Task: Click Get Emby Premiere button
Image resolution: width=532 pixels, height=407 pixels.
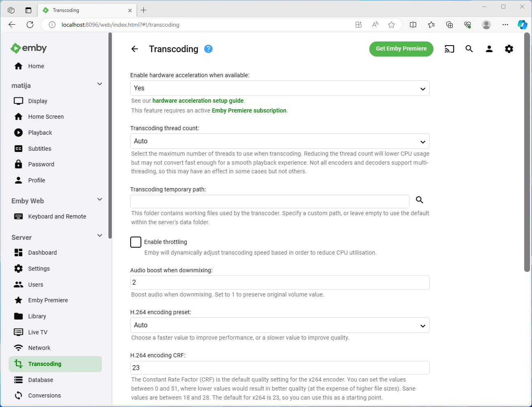Action: point(401,49)
